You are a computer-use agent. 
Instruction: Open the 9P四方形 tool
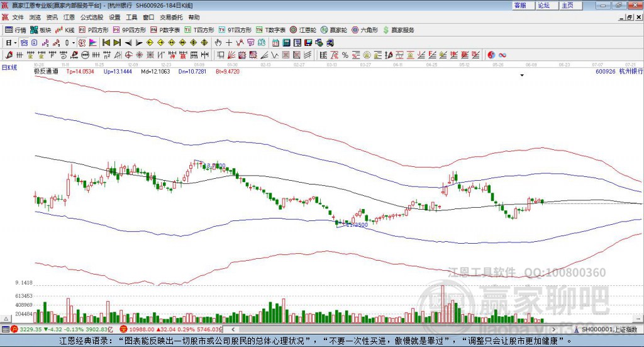pyautogui.click(x=130, y=30)
